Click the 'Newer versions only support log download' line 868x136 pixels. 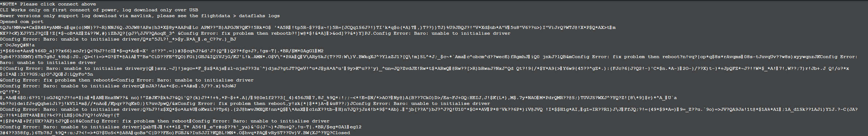pos(140,16)
